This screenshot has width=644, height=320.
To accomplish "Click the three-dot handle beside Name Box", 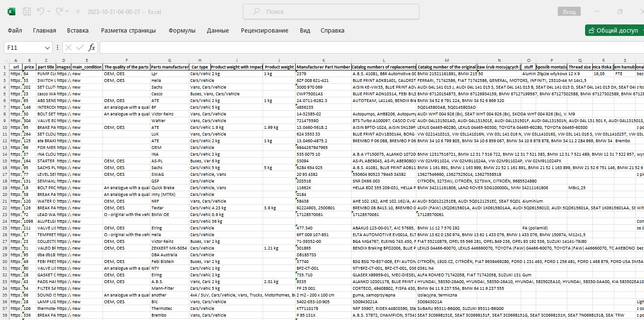I will pos(57,47).
